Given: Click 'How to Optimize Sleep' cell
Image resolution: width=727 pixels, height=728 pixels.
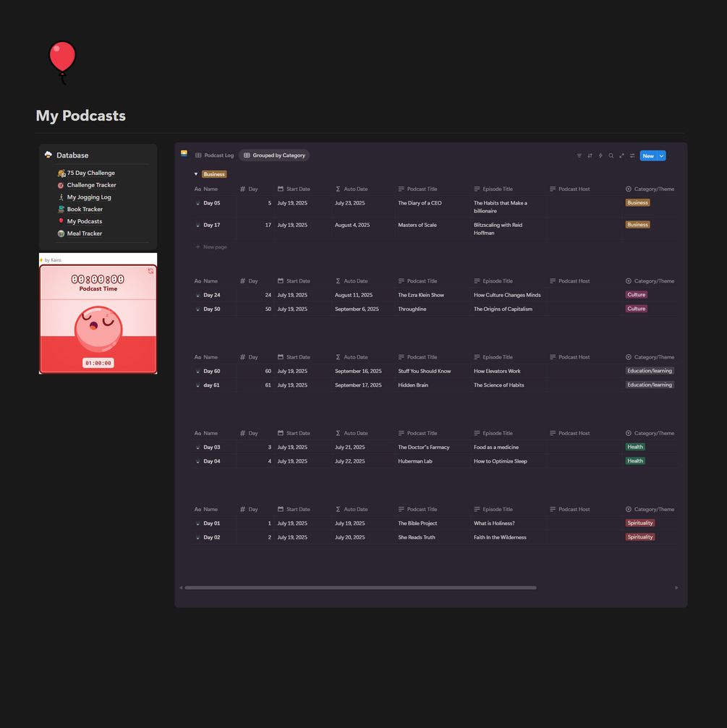Looking at the screenshot, I should (x=501, y=461).
